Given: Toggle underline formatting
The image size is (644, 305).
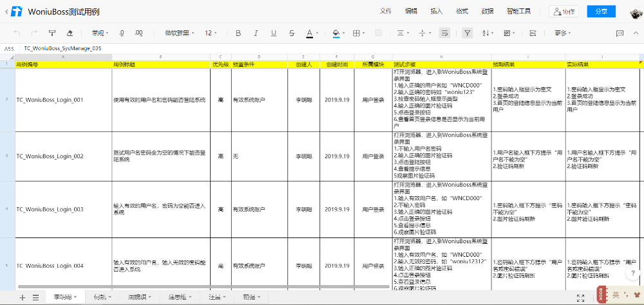Looking at the screenshot, I should coord(274,33).
